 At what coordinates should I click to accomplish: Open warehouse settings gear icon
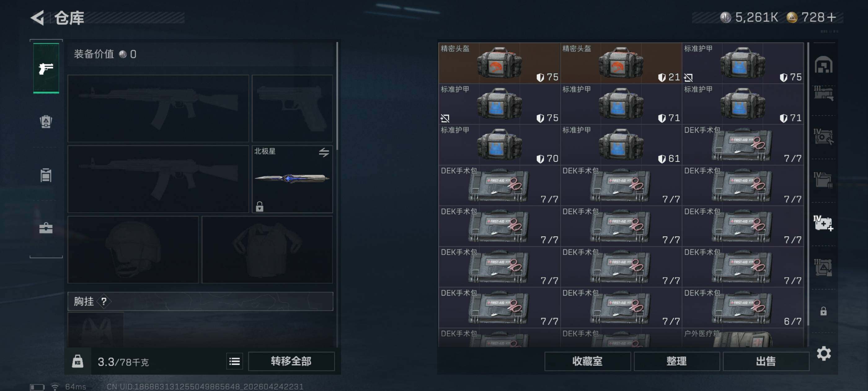(x=824, y=353)
